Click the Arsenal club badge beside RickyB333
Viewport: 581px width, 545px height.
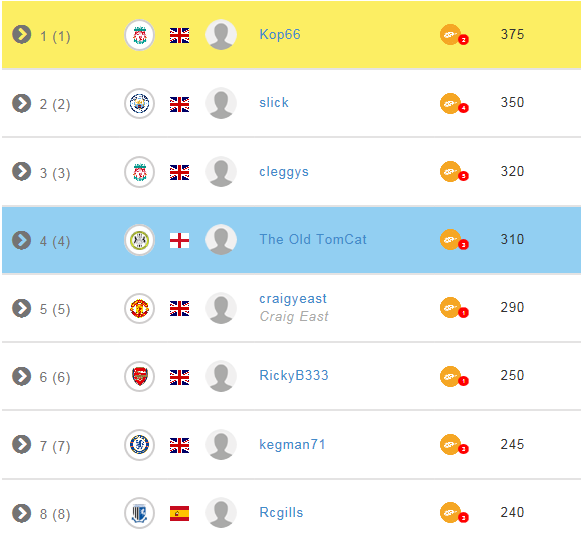tap(139, 376)
